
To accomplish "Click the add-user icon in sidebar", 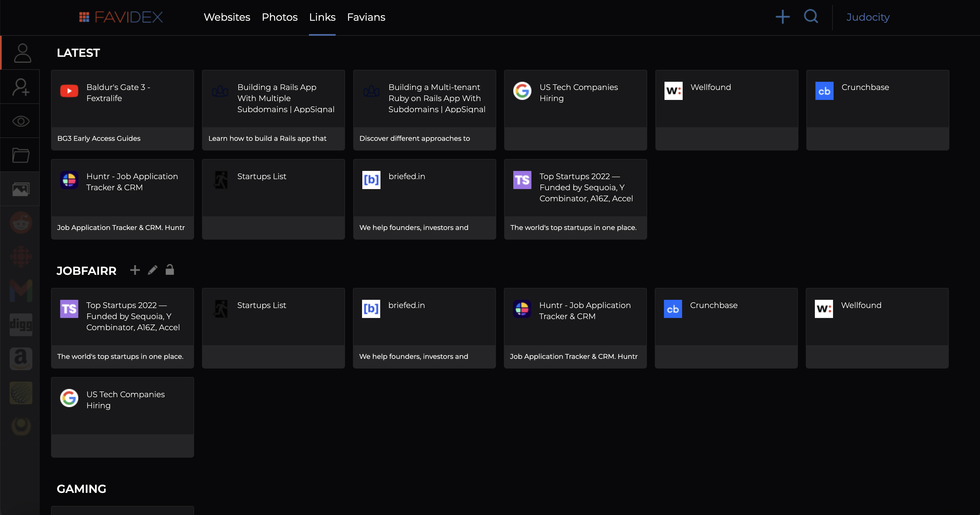I will click(20, 87).
